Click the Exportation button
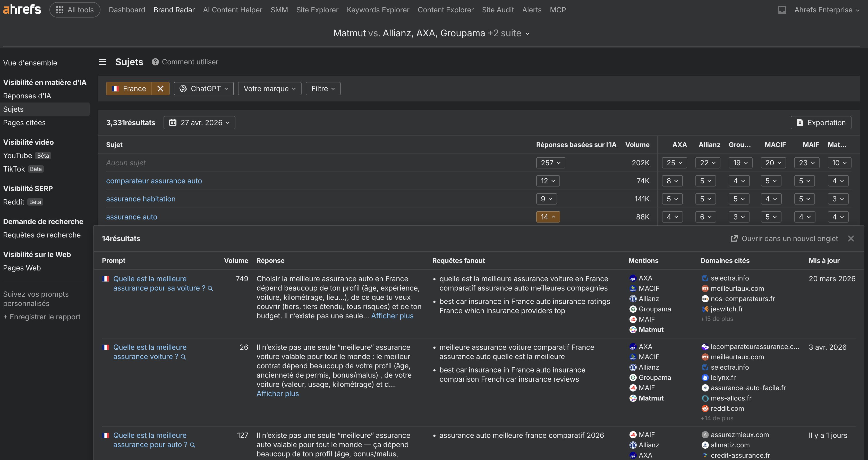Viewport: 868px width, 460px height. tap(821, 123)
